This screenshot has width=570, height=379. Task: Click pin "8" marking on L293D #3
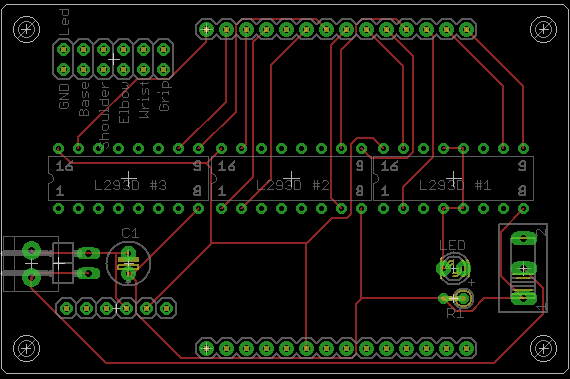pos(197,191)
